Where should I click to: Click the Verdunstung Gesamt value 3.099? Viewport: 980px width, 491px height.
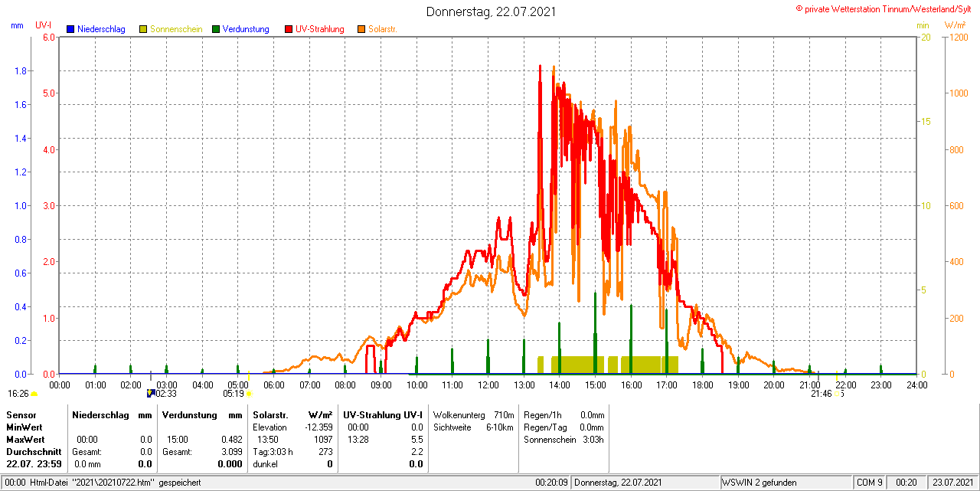point(230,452)
